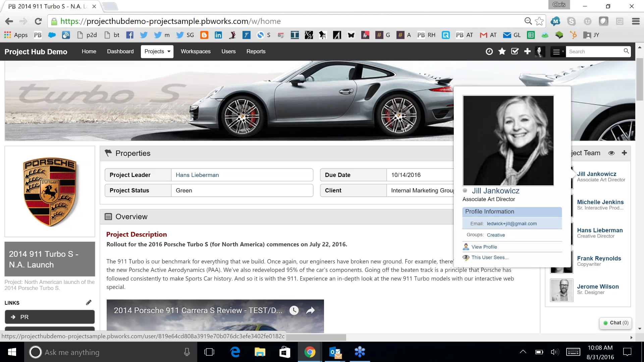Open the Chrome menu hamburger icon
The image size is (644, 362).
(x=636, y=21)
